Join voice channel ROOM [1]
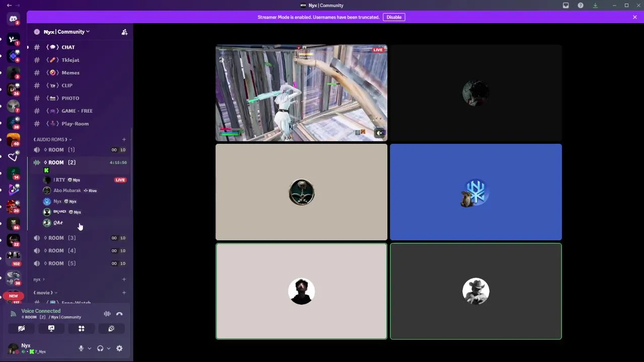Image resolution: width=644 pixels, height=362 pixels. pos(80,150)
